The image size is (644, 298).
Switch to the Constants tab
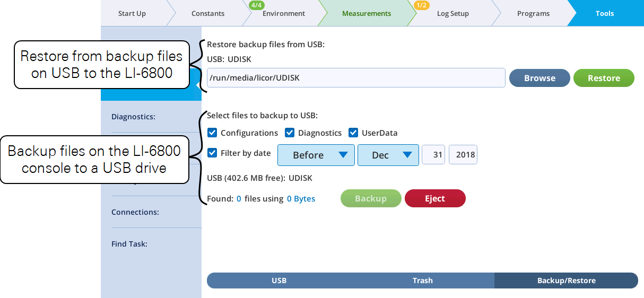(208, 13)
